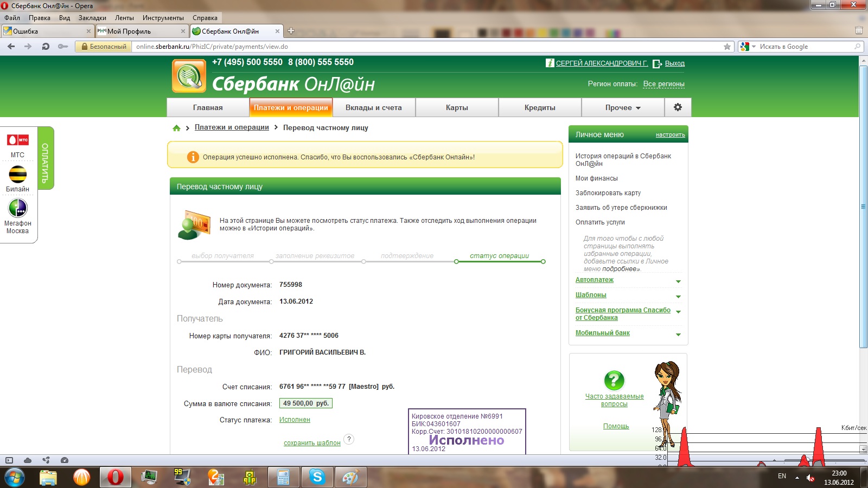
Task: Expand Бонусная программа Спасибо section
Action: tap(678, 312)
